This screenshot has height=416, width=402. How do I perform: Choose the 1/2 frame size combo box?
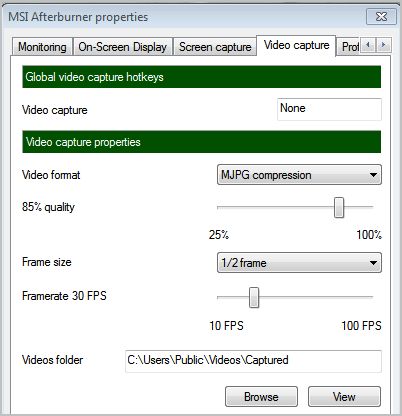pyautogui.click(x=299, y=263)
